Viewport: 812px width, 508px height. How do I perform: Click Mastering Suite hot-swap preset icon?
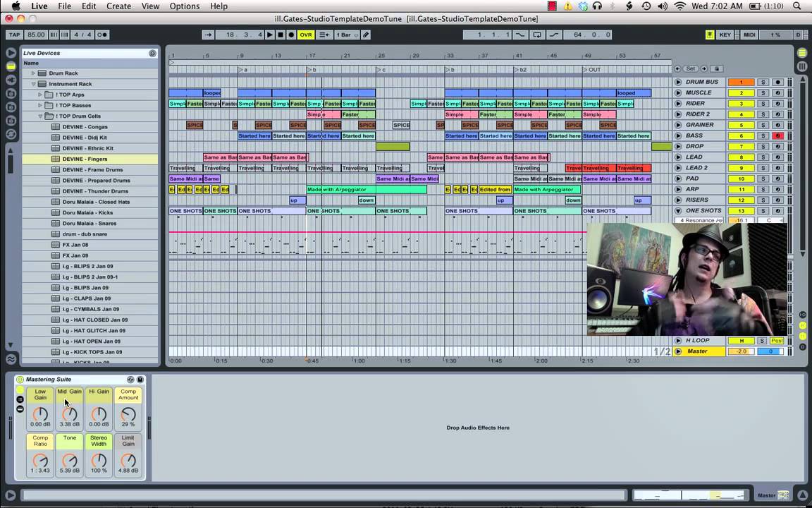point(130,380)
